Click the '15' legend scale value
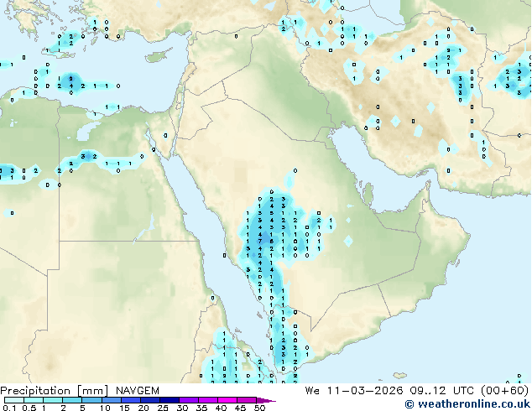 coord(124,408)
